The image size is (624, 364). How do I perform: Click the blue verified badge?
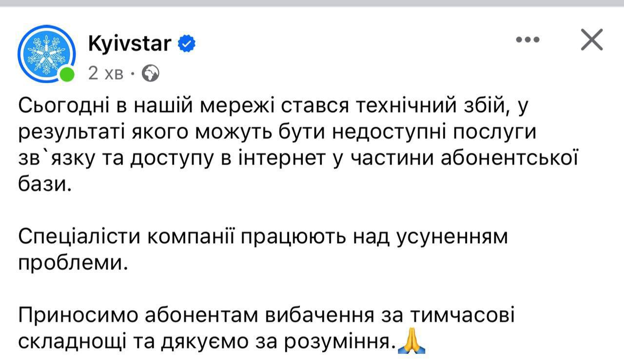click(186, 44)
